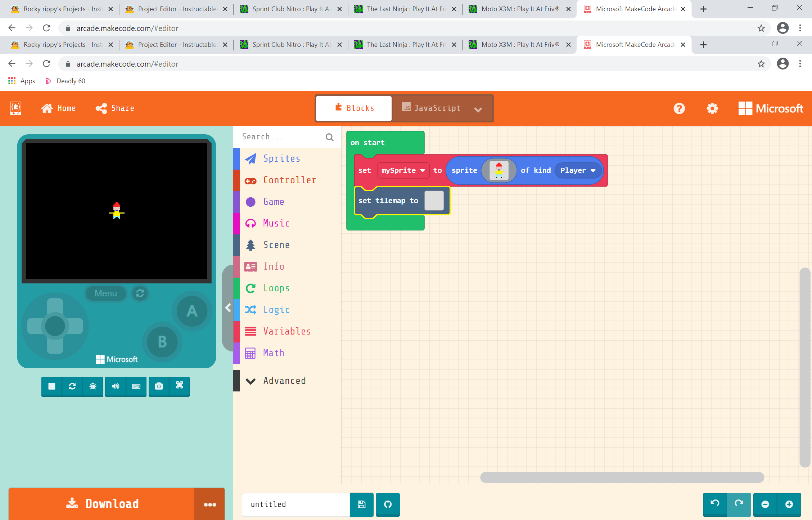Switch editor to JavaScript mode

pos(430,108)
